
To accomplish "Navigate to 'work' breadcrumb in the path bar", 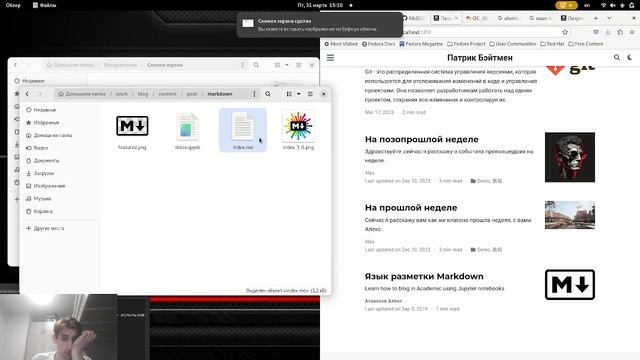I will click(122, 94).
